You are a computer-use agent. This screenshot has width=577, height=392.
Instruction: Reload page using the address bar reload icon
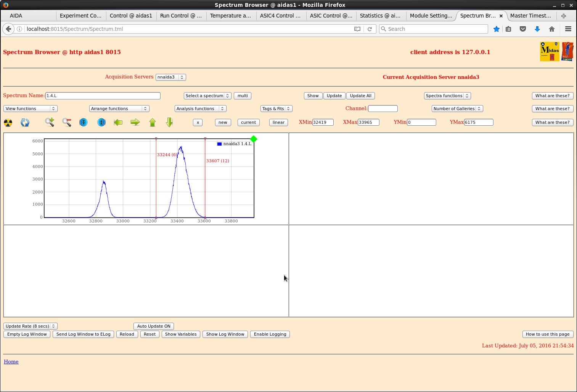[x=370, y=29]
